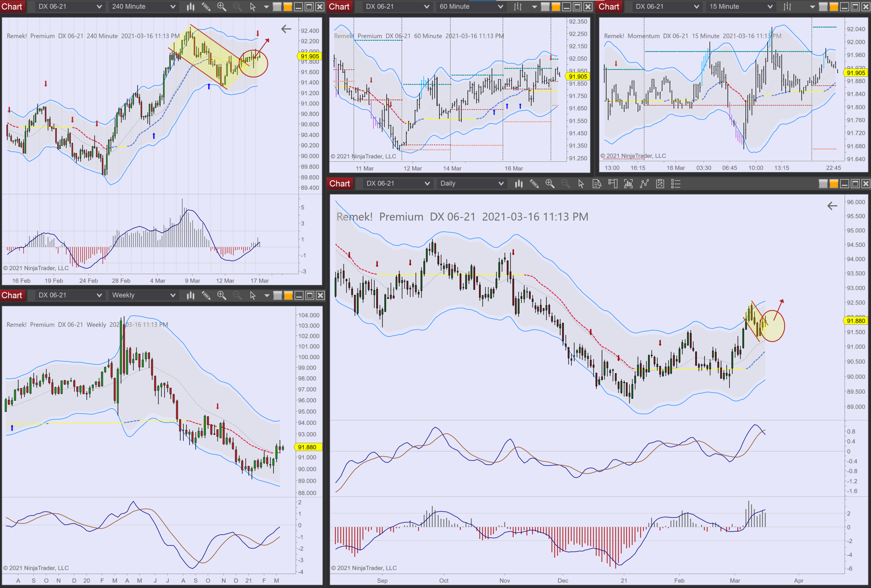Toggle orange instrument link in Weekly chart
Image resolution: width=871 pixels, height=588 pixels.
[x=288, y=295]
